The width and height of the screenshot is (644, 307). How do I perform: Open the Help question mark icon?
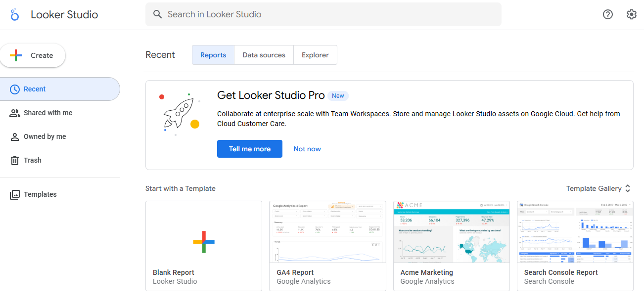tap(608, 14)
